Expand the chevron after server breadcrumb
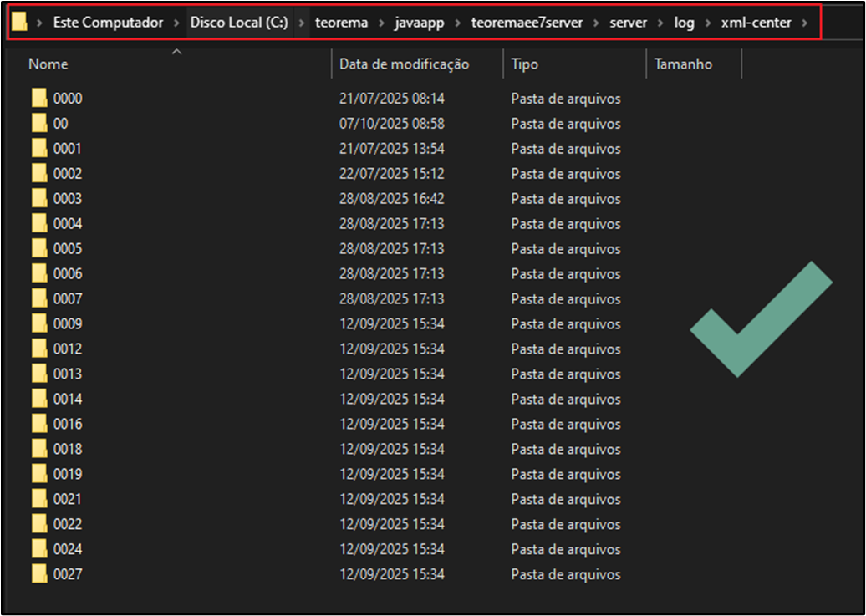Image resolution: width=866 pixels, height=616 pixels. (x=660, y=23)
